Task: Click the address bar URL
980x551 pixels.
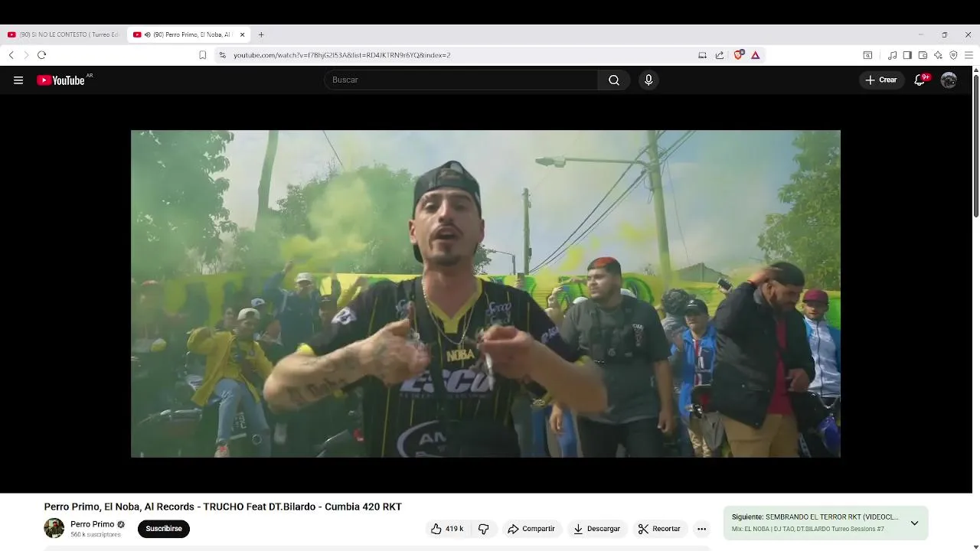Action: pyautogui.click(x=341, y=55)
